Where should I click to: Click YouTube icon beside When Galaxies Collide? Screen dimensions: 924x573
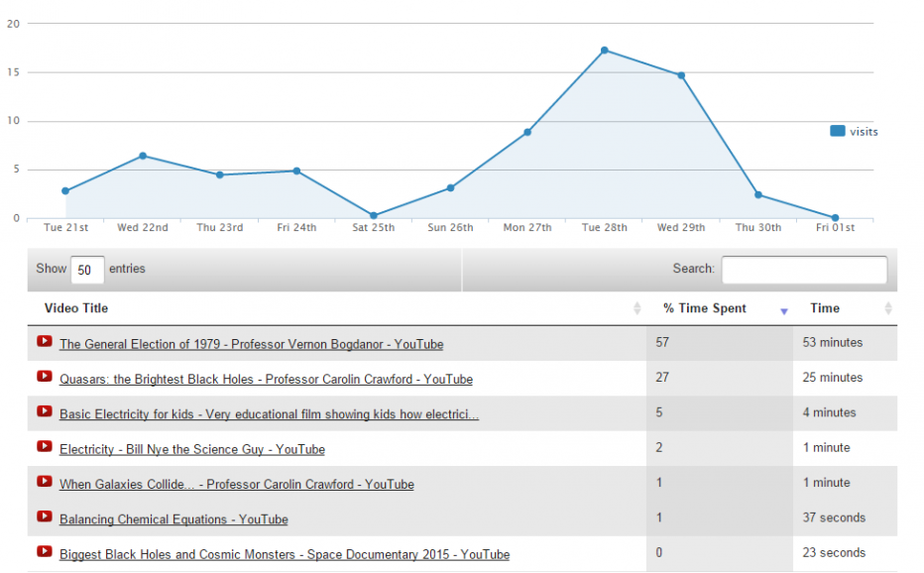point(45,481)
